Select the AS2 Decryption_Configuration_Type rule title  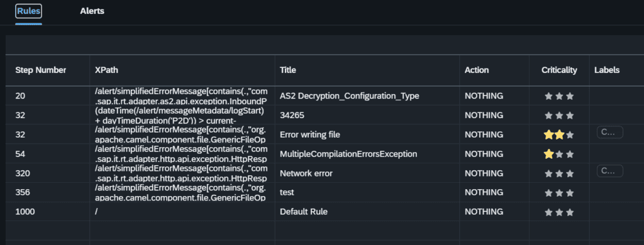(x=350, y=96)
